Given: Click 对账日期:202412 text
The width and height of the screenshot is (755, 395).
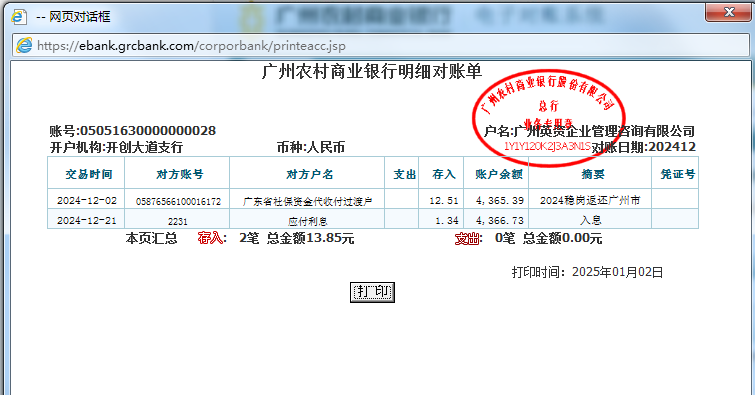Looking at the screenshot, I should (643, 147).
